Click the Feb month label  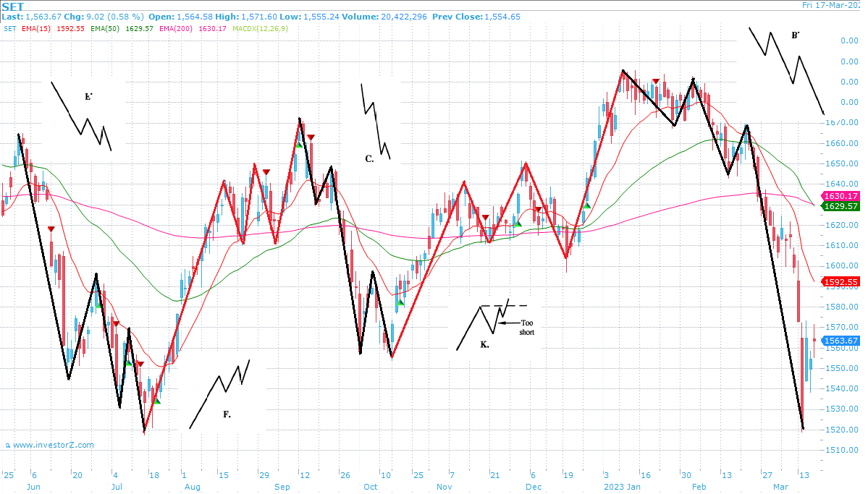tap(699, 487)
